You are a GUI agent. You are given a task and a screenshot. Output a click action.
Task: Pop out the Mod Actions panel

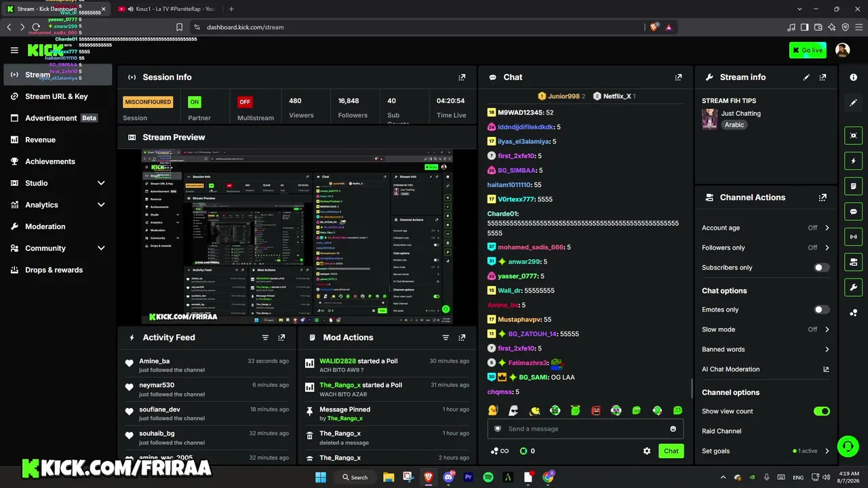pyautogui.click(x=462, y=338)
